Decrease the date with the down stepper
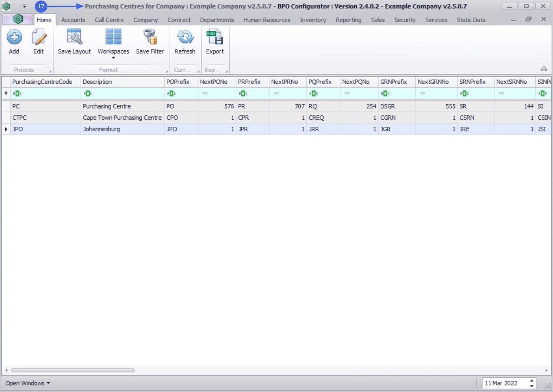 pos(532,386)
